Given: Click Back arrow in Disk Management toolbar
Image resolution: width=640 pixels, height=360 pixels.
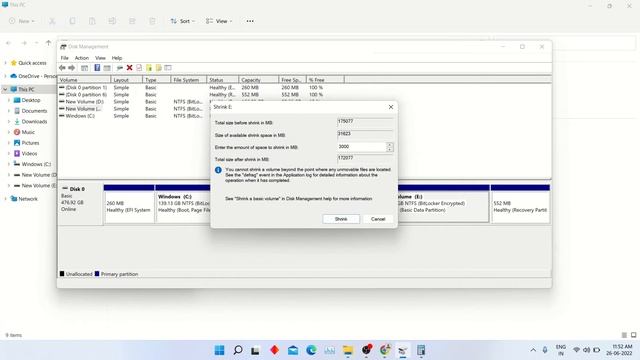Looking at the screenshot, I should coord(62,68).
